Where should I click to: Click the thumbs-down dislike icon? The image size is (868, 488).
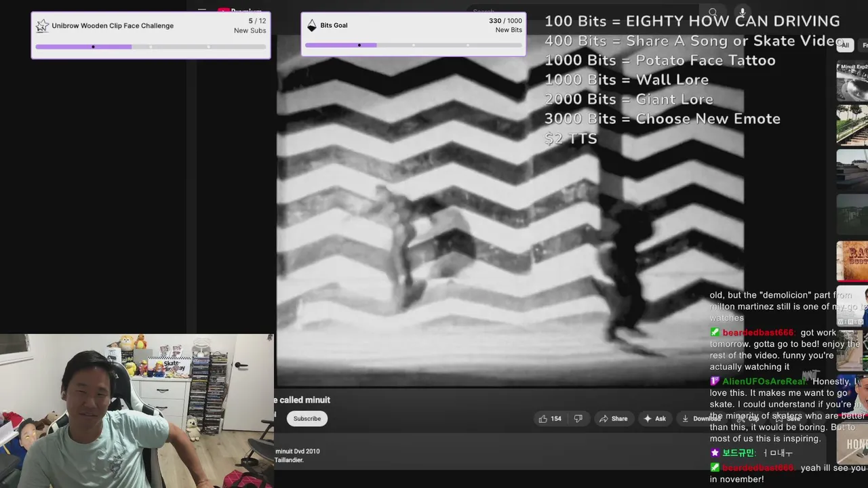click(578, 419)
